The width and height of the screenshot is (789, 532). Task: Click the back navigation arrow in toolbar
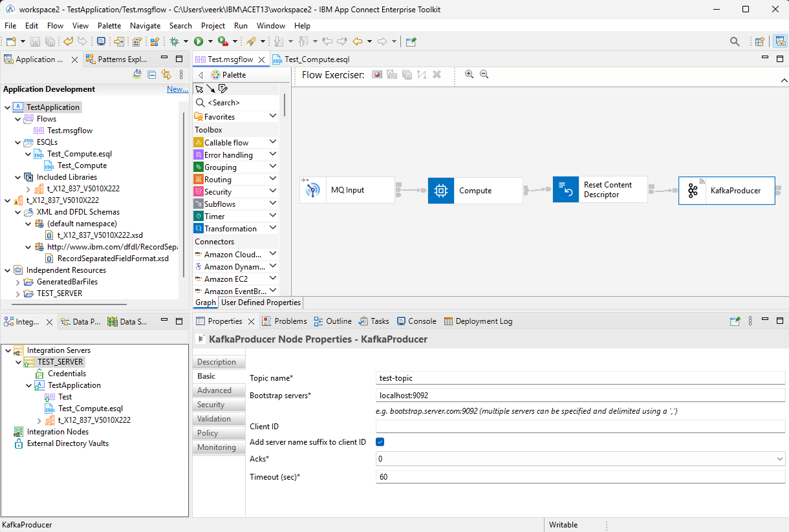357,41
